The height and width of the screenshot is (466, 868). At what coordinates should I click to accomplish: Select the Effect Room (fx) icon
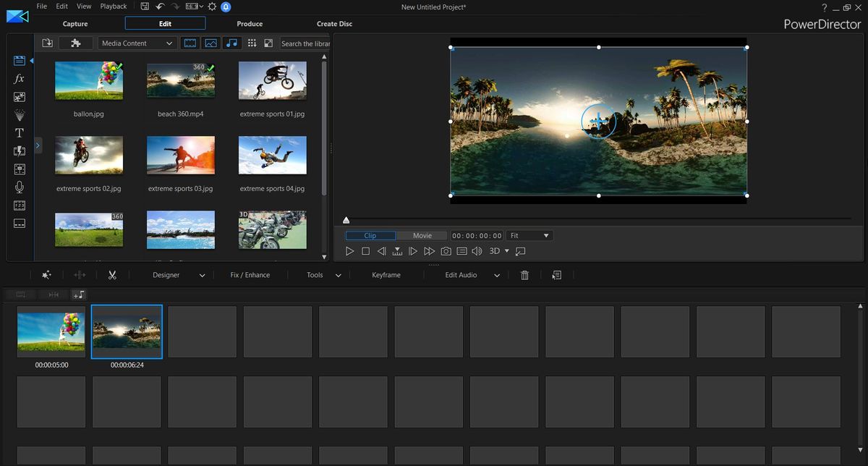19,78
